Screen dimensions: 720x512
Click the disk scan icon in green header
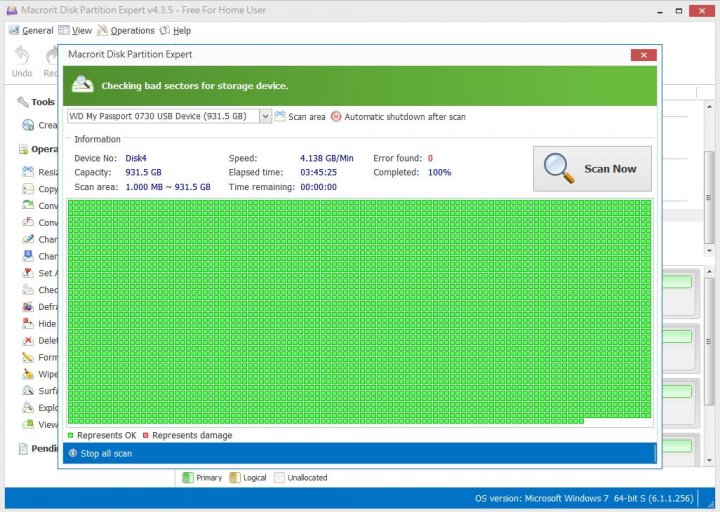point(83,85)
